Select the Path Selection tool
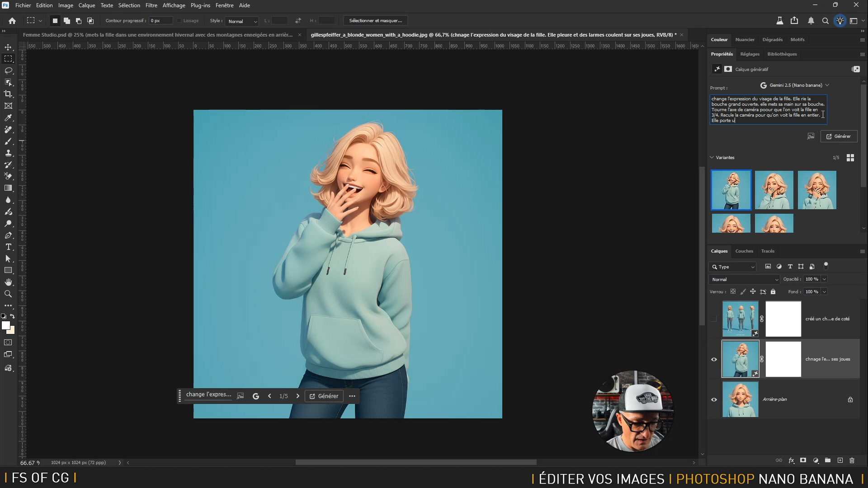Screen dimensions: 868x488 (x=8, y=258)
